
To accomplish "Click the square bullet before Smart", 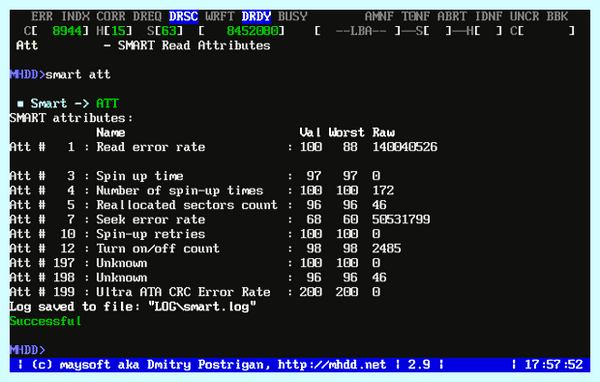I will tap(20, 104).
